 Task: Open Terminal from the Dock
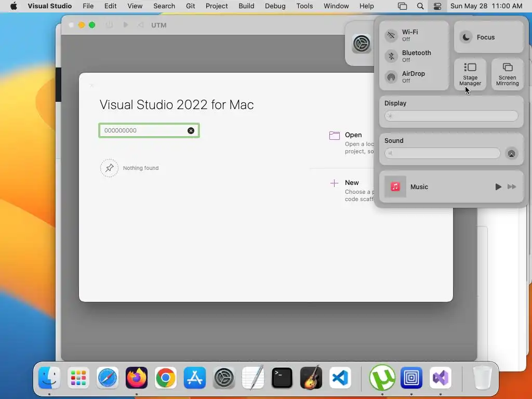point(282,378)
